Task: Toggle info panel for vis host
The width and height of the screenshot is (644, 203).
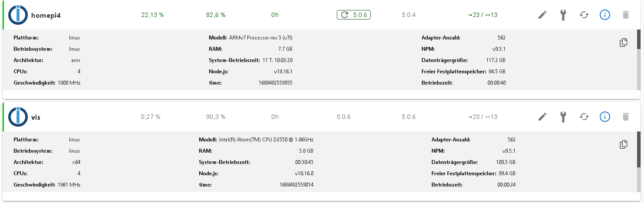Action: pyautogui.click(x=605, y=117)
